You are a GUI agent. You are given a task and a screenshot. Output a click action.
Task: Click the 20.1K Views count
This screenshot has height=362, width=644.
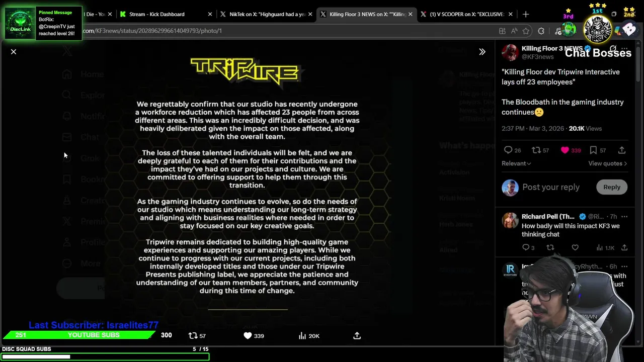tap(585, 129)
